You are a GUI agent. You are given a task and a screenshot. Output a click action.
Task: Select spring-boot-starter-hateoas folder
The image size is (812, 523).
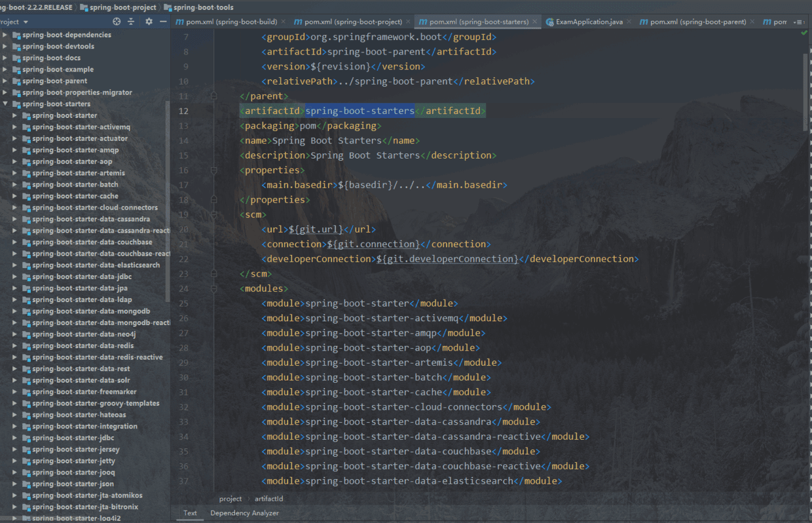point(79,415)
